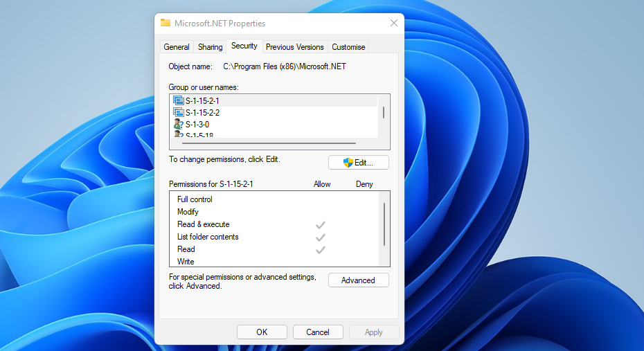Click the Allow checkmark for List folder contents
The image size is (644, 351).
(x=321, y=237)
